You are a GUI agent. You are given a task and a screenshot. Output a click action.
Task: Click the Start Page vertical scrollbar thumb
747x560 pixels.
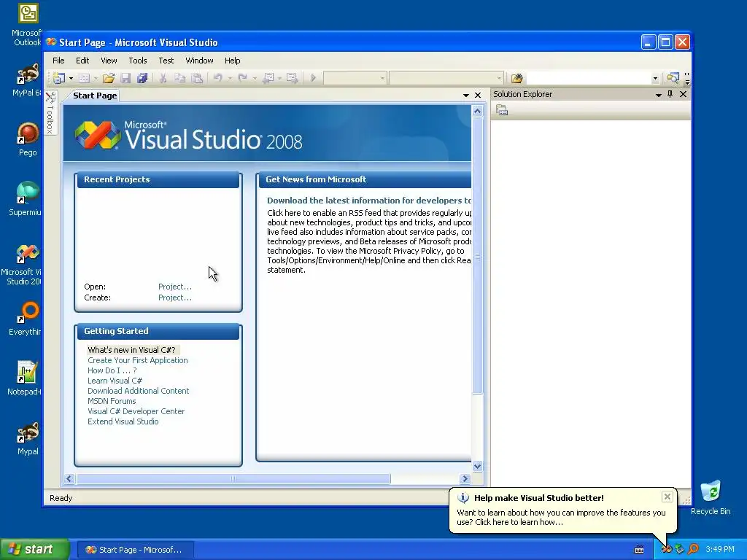(477, 256)
